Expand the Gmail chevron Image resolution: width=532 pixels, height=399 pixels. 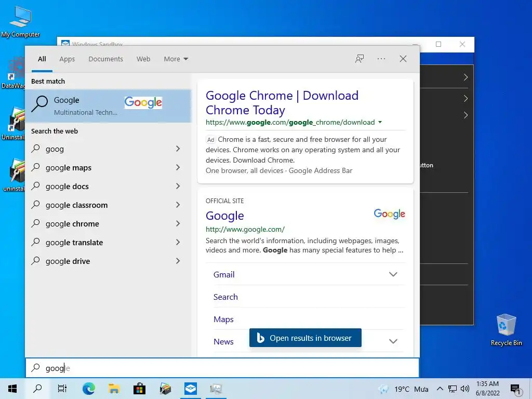[393, 274]
